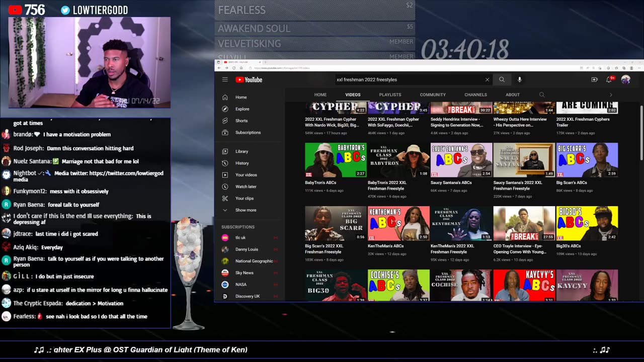The width and height of the screenshot is (644, 362).
Task: Open the Discovery UK subscription channel
Action: [250, 296]
